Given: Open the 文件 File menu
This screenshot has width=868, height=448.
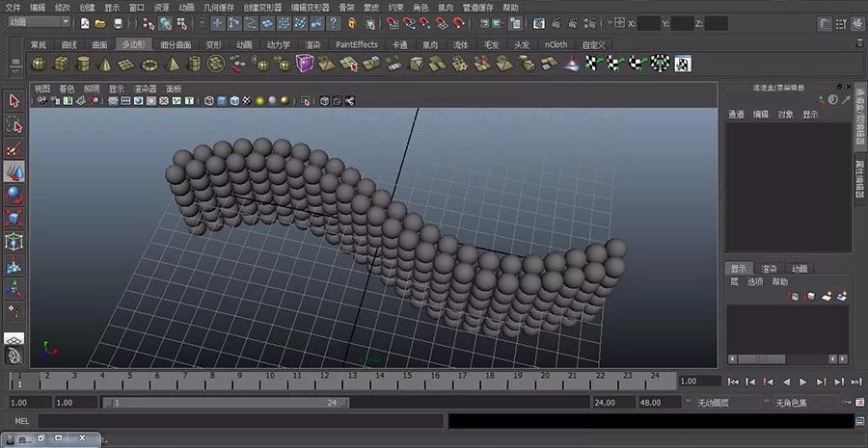Looking at the screenshot, I should coord(13,7).
